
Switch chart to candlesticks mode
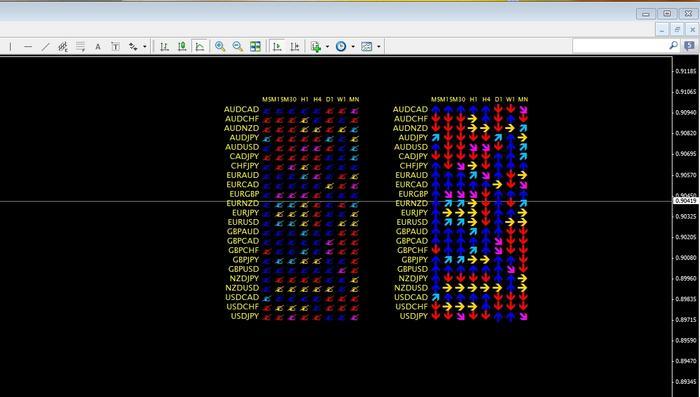[182, 46]
